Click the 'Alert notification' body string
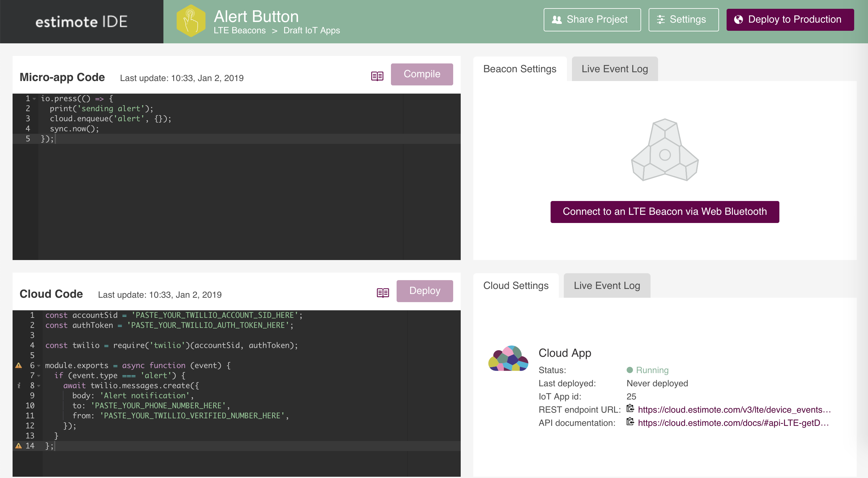Image resolution: width=868 pixels, height=478 pixels. pos(145,395)
